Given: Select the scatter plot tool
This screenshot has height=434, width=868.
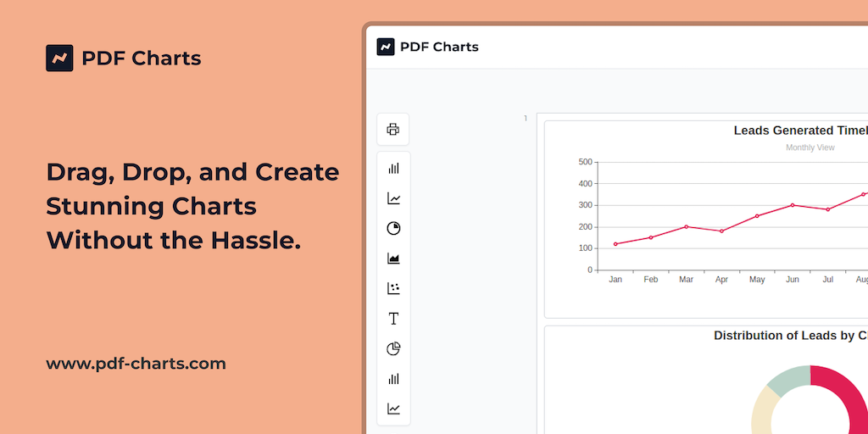Looking at the screenshot, I should (x=393, y=289).
